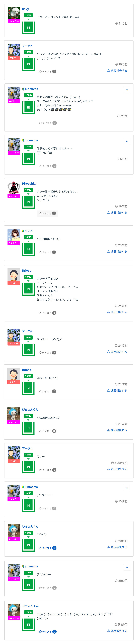The height and width of the screenshot is (644, 138).
Task: Click the warning triangle icon on Piroschka's comment
Action: (109, 213)
